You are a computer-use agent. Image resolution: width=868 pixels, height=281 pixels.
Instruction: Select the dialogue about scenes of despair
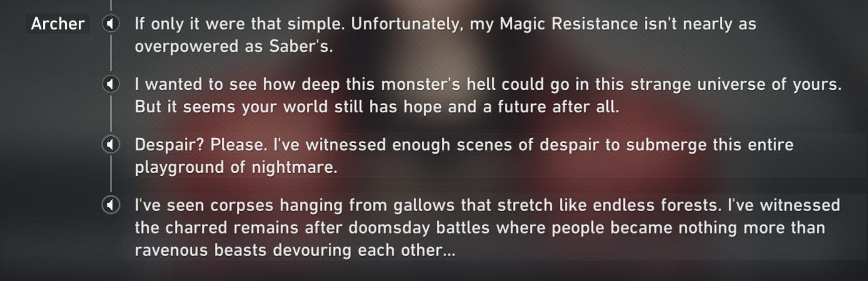coord(464,156)
